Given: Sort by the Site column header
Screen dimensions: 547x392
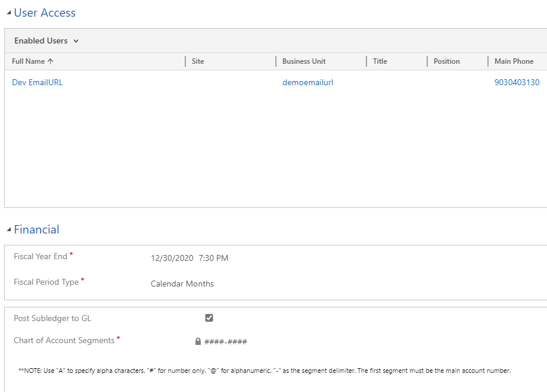Looking at the screenshot, I should pos(198,61).
